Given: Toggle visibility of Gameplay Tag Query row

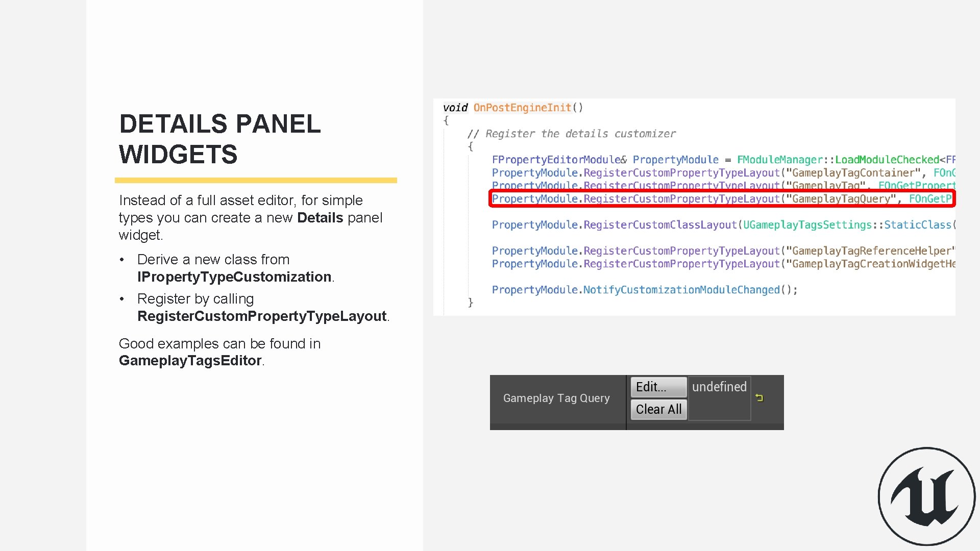Looking at the screenshot, I should point(761,397).
